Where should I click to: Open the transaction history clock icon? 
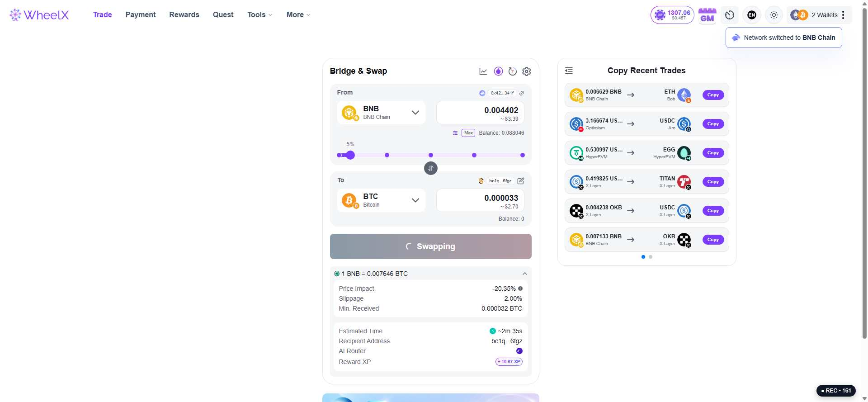tap(730, 15)
